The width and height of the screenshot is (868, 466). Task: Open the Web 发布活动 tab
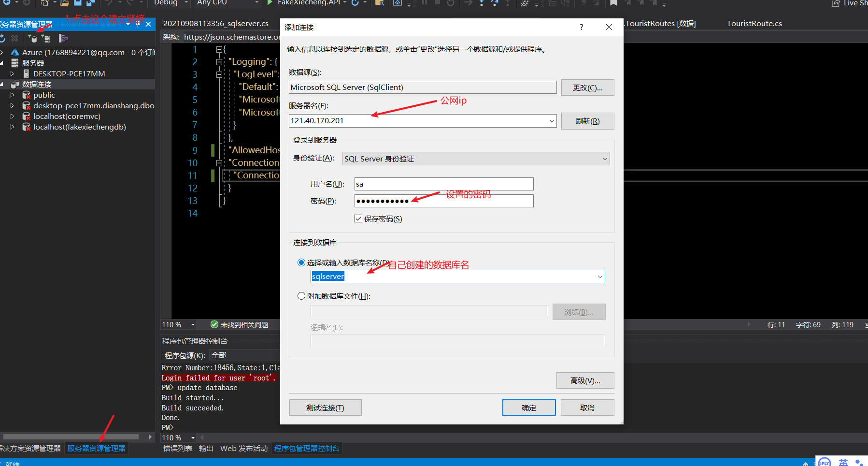(x=244, y=449)
